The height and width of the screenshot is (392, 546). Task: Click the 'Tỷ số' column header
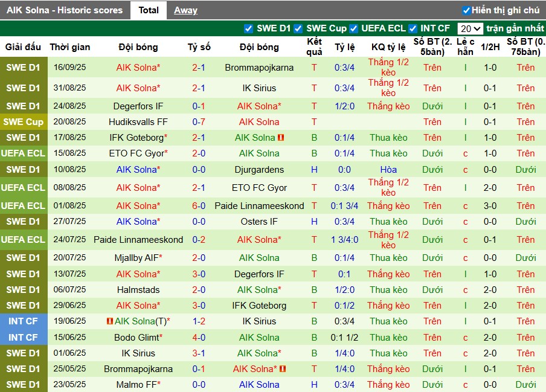199,47
